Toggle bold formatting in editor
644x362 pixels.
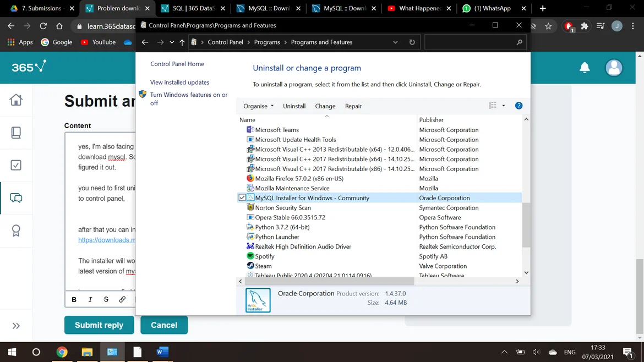click(74, 299)
